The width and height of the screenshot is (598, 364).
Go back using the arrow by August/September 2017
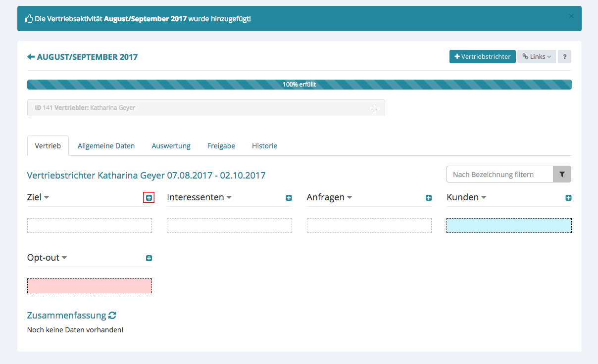coord(31,57)
